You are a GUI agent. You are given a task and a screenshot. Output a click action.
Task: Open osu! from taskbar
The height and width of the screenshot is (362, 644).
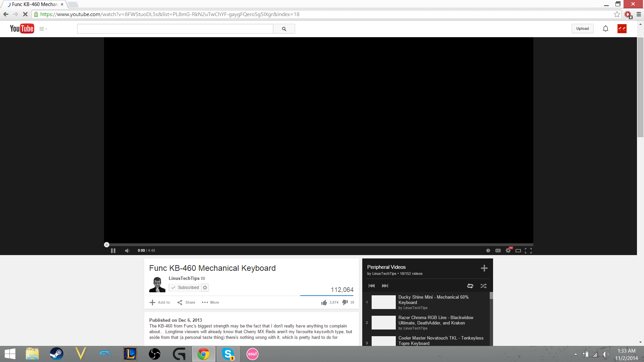253,354
